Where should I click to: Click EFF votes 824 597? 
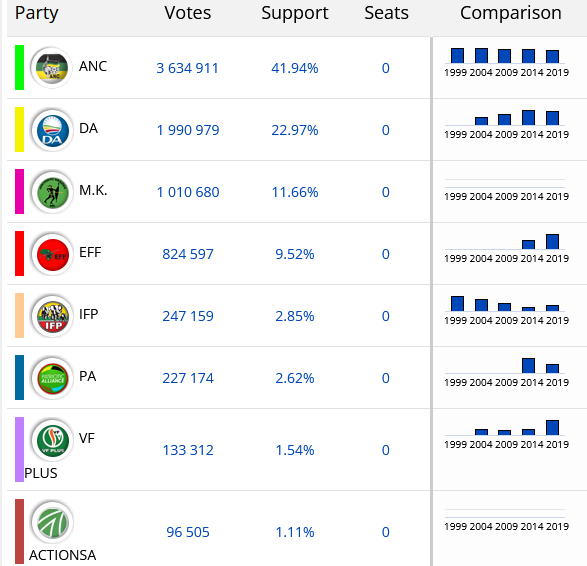click(188, 254)
